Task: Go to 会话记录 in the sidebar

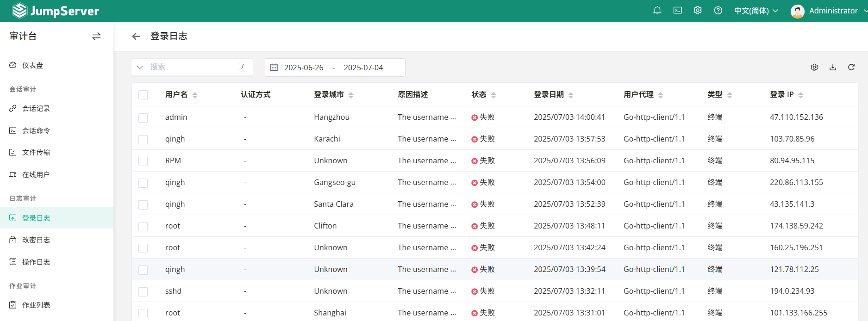Action: click(x=36, y=109)
